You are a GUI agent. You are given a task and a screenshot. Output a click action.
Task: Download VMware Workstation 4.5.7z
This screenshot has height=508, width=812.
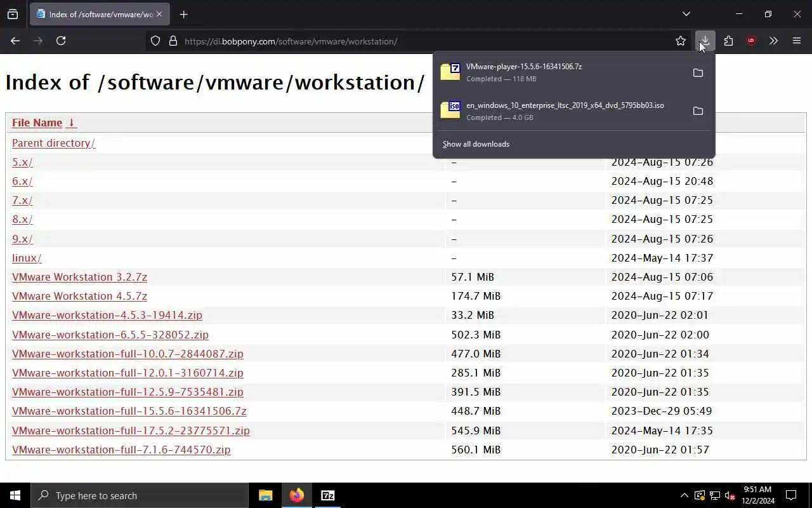[x=79, y=296]
